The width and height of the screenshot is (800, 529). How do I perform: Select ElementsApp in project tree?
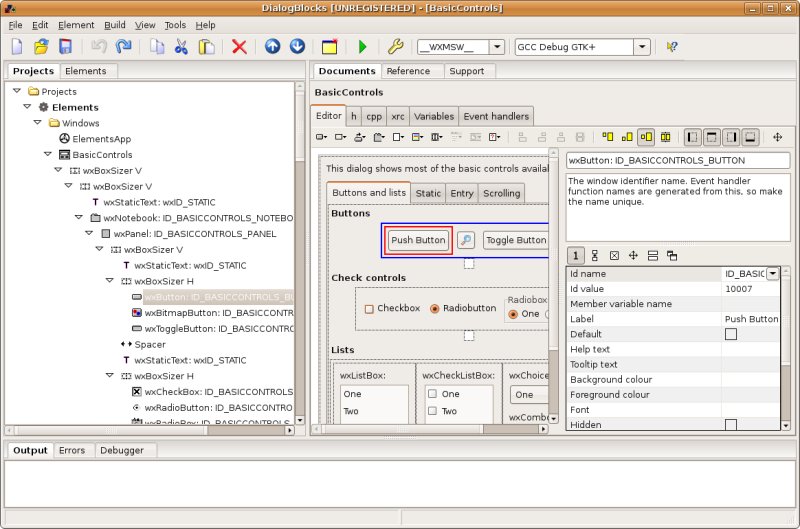coord(101,139)
